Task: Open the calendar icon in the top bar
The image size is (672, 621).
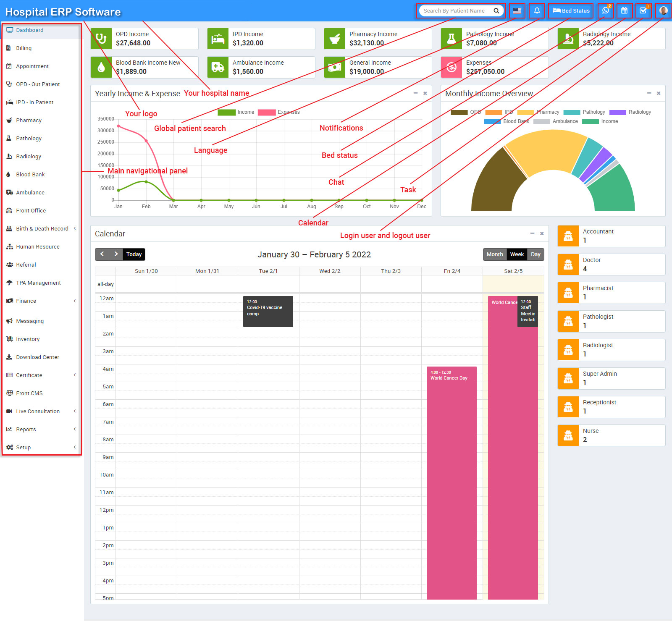Action: (624, 10)
